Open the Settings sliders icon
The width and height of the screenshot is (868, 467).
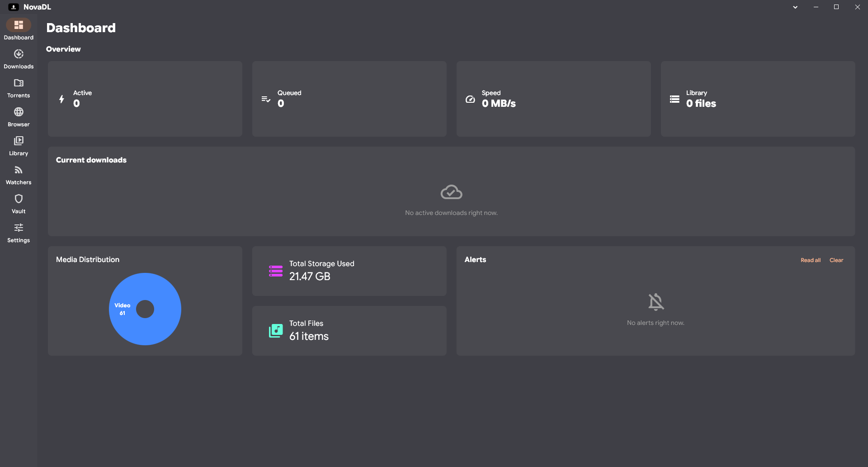tap(19, 228)
